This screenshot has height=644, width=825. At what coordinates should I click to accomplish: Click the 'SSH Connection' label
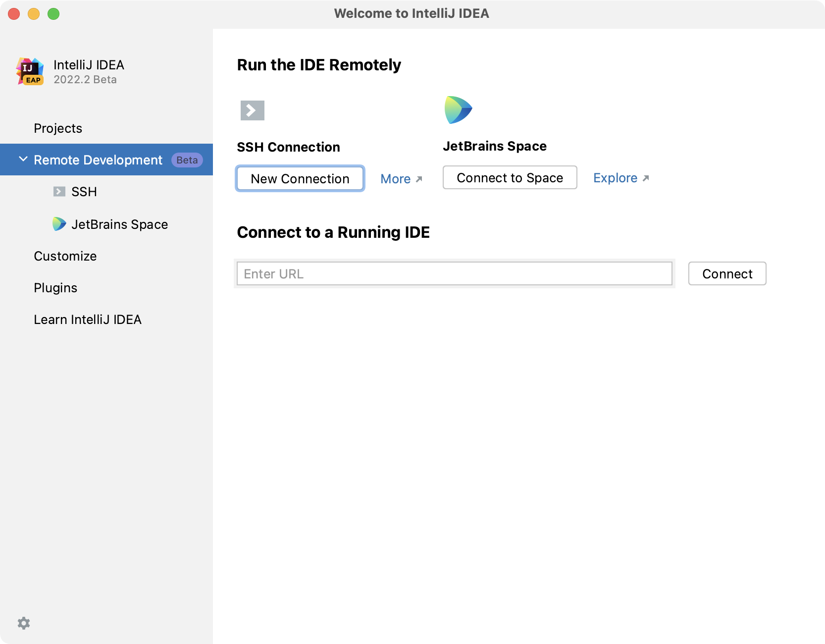click(288, 147)
